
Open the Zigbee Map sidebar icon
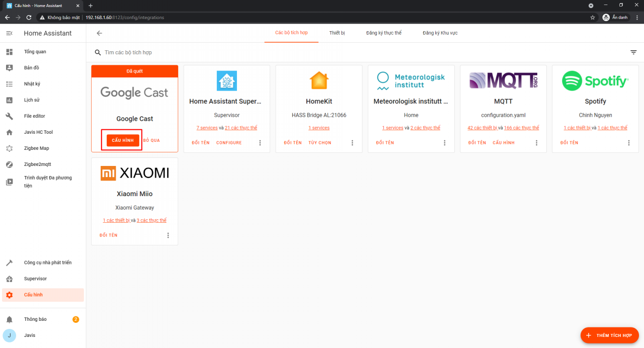[x=9, y=148]
